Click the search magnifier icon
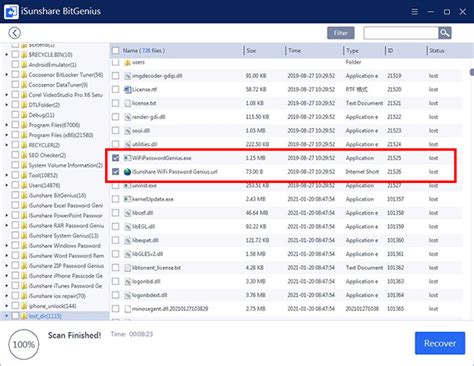The height and width of the screenshot is (366, 474). point(445,33)
